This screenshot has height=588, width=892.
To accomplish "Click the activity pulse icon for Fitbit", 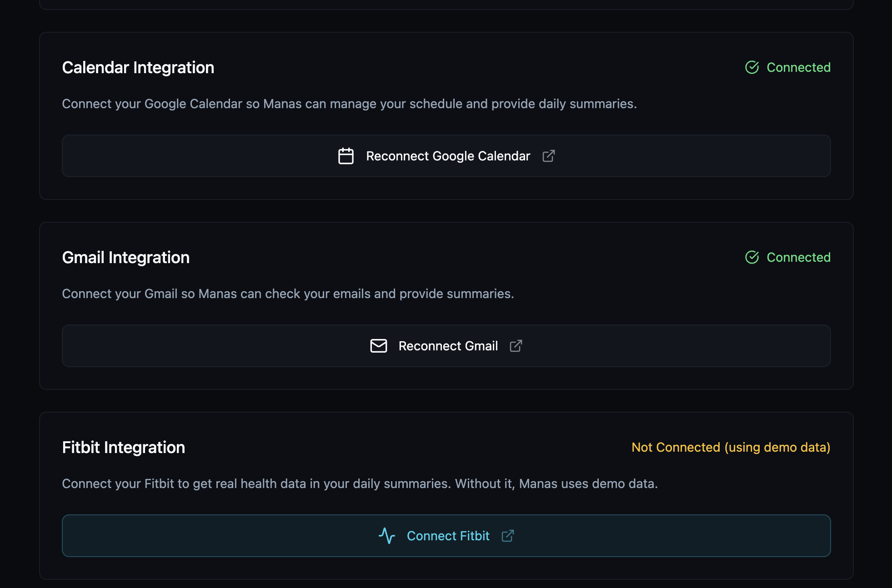I will 387,536.
